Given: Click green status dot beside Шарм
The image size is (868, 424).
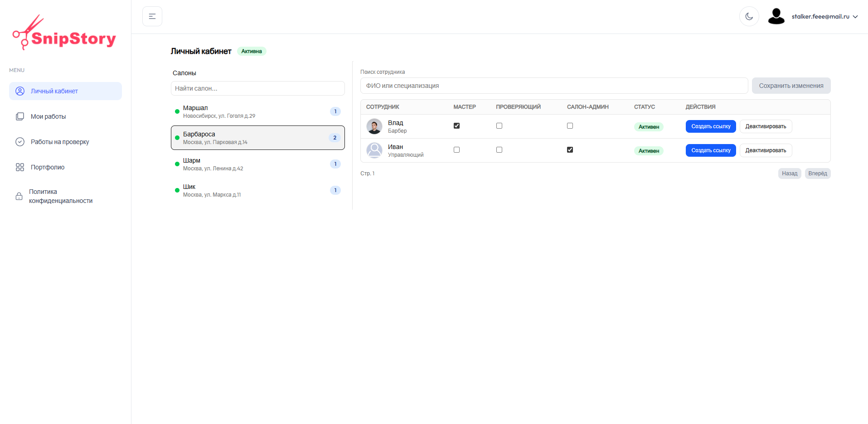Looking at the screenshot, I should pos(177,164).
